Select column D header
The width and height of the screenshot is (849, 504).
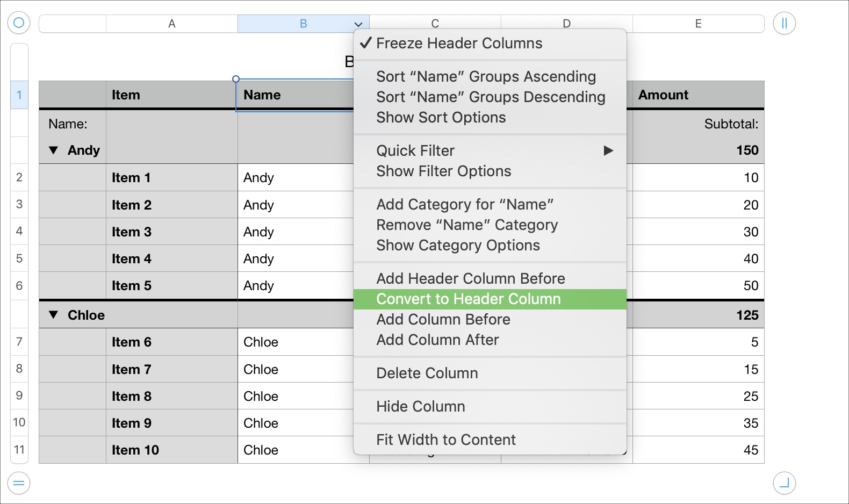tap(567, 24)
